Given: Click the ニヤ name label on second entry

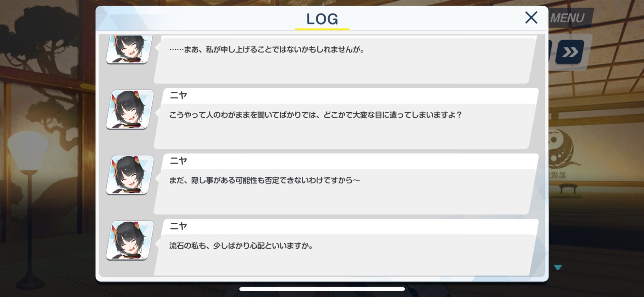Looking at the screenshot, I should click(178, 96).
